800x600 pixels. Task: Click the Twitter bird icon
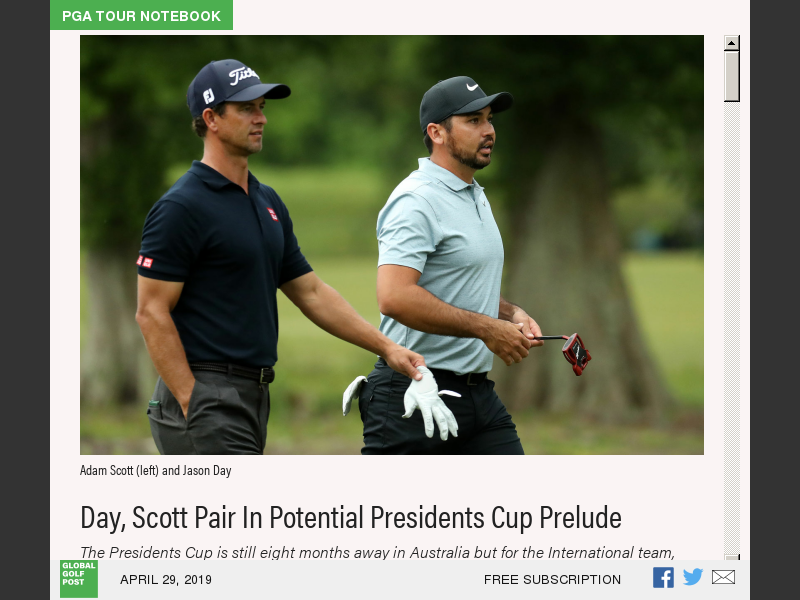(x=693, y=577)
